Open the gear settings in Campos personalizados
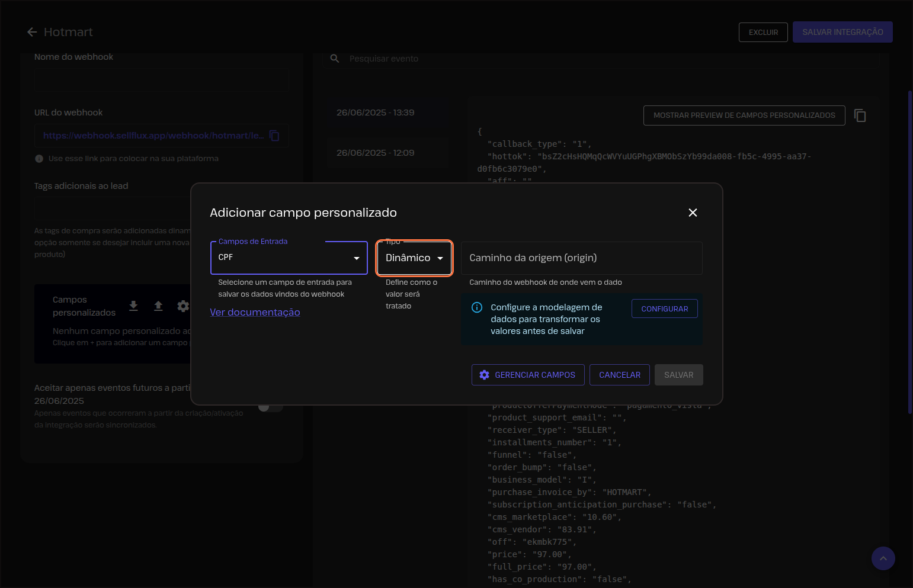 (183, 306)
